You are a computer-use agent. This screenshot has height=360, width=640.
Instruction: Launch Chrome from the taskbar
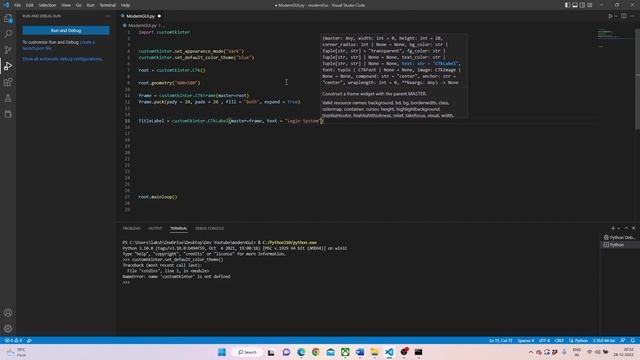coord(316,352)
